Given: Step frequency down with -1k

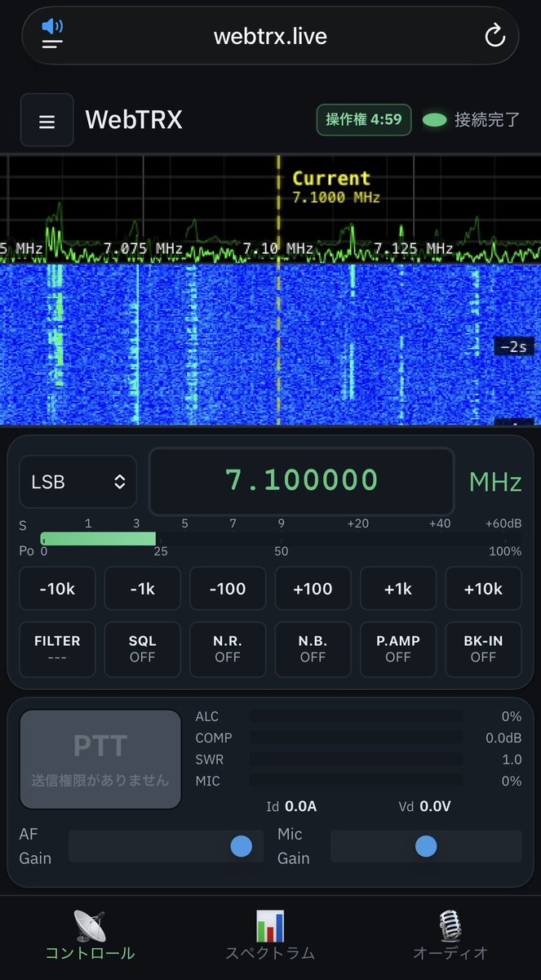Looking at the screenshot, I should [143, 589].
